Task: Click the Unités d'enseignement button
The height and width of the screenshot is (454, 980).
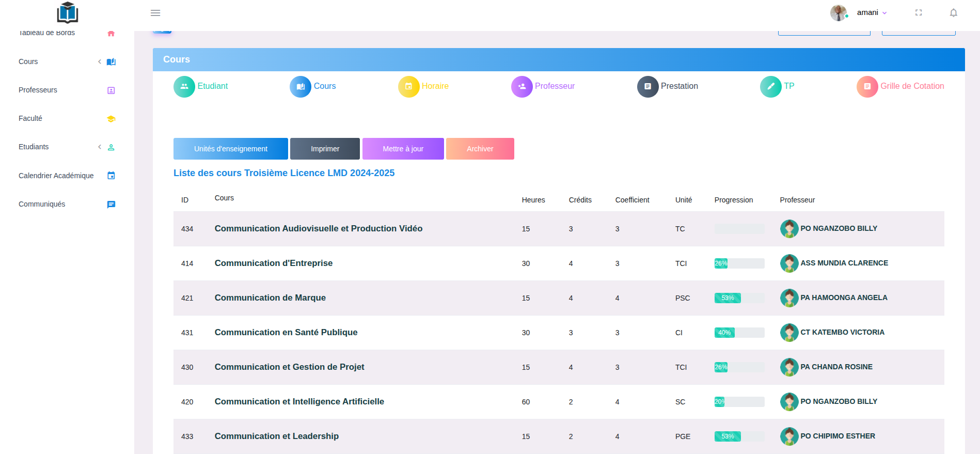Action: [230, 149]
